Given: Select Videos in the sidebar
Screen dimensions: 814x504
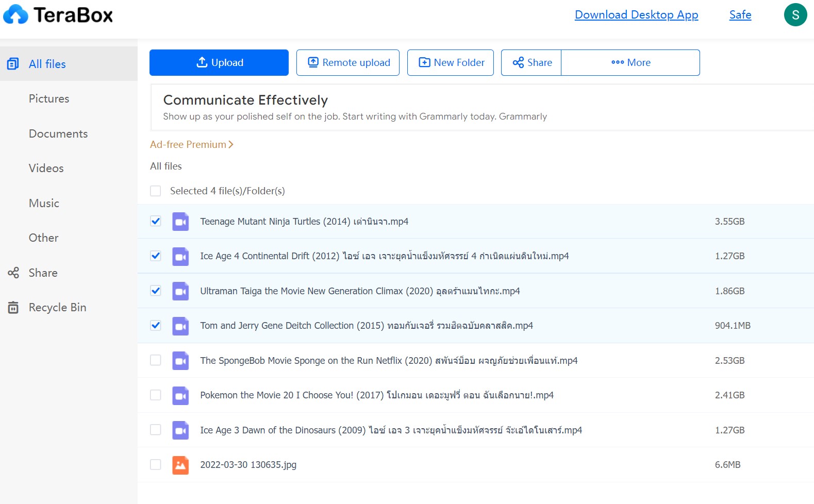Looking at the screenshot, I should coord(46,168).
